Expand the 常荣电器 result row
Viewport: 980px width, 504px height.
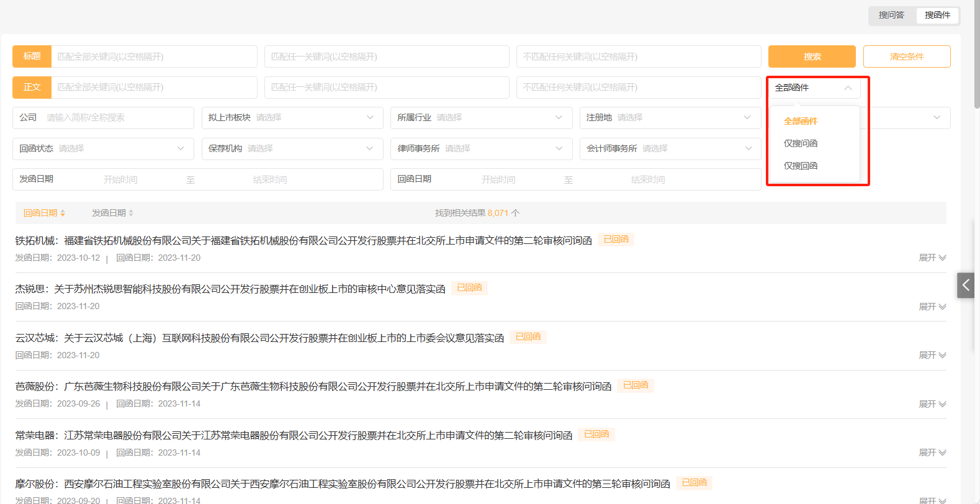point(932,452)
